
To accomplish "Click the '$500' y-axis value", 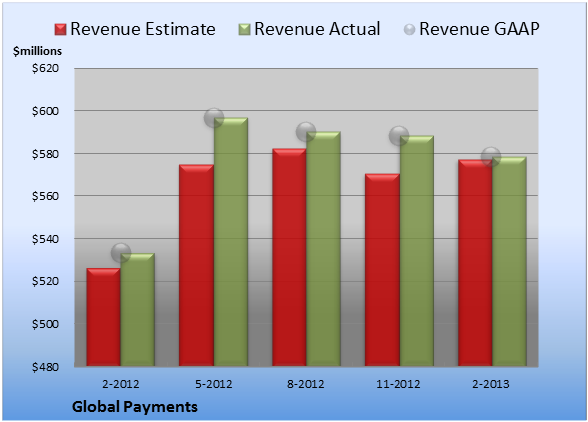I will pos(45,324).
